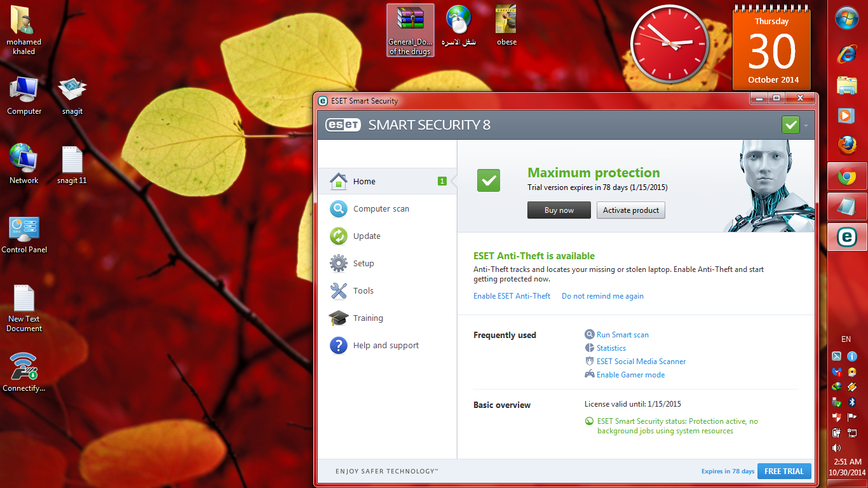Open the Tools section
Screen dimensions: 868x488
click(x=387, y=290)
